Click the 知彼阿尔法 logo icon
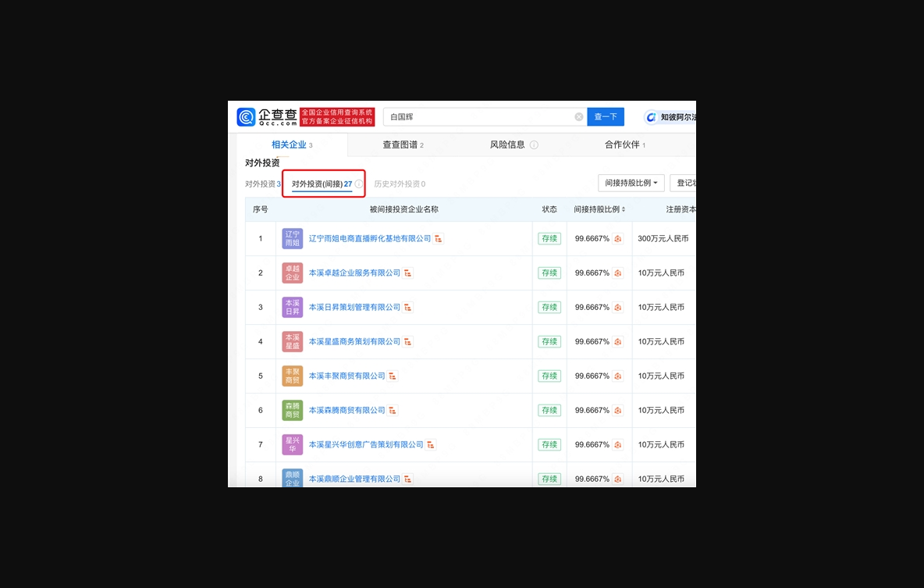This screenshot has width=924, height=588. point(651,116)
